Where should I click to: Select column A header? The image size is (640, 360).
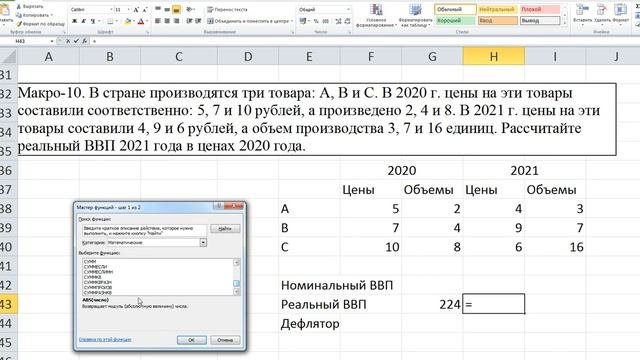click(49, 56)
